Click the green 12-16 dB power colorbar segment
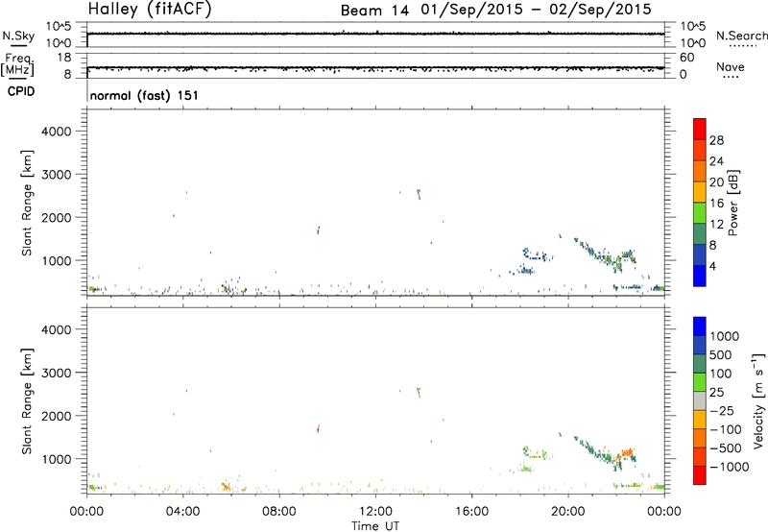This screenshot has width=768, height=532. tap(700, 213)
